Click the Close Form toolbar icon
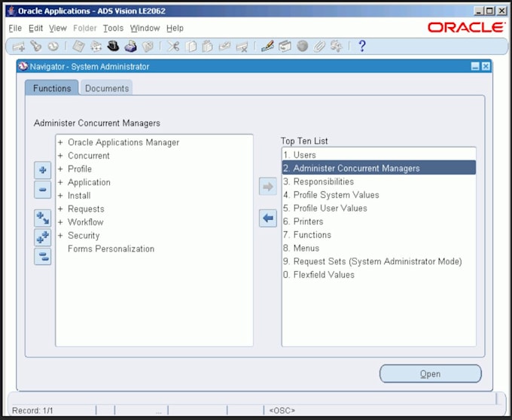 148,47
